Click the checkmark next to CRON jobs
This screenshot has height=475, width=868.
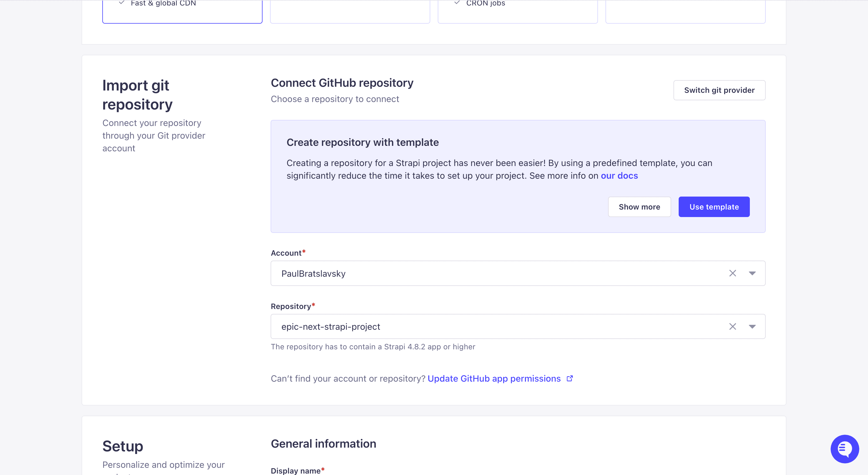tap(457, 3)
